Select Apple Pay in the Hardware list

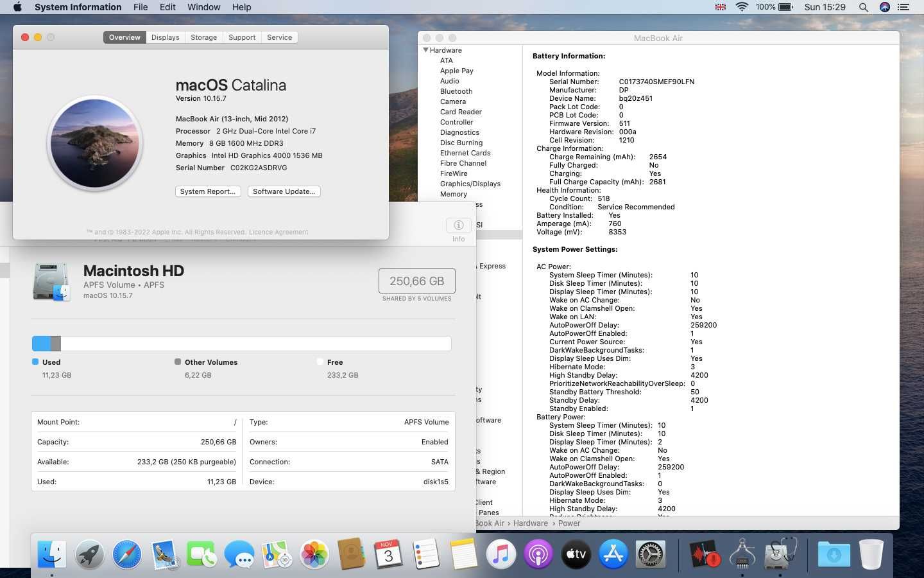pos(457,71)
